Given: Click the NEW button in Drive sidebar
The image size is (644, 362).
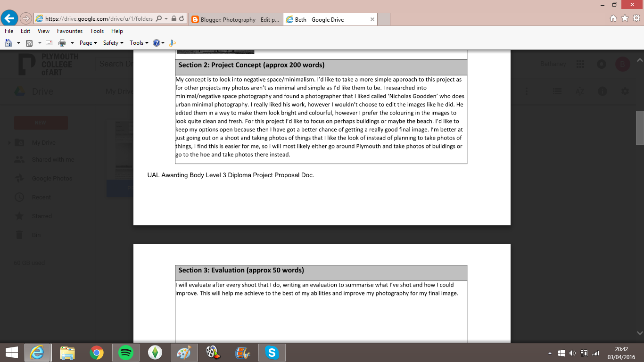Looking at the screenshot, I should coord(41,123).
